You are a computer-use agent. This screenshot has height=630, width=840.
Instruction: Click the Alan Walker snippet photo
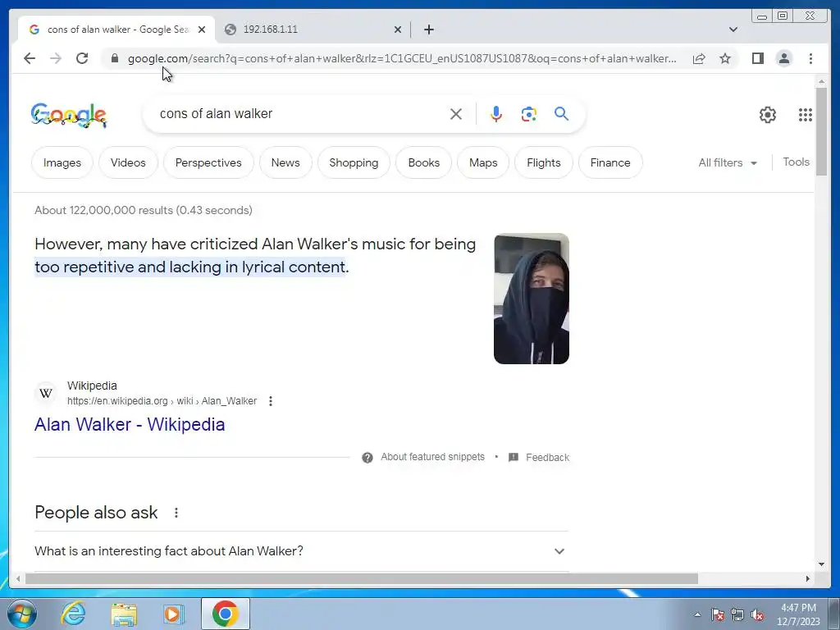coord(532,299)
